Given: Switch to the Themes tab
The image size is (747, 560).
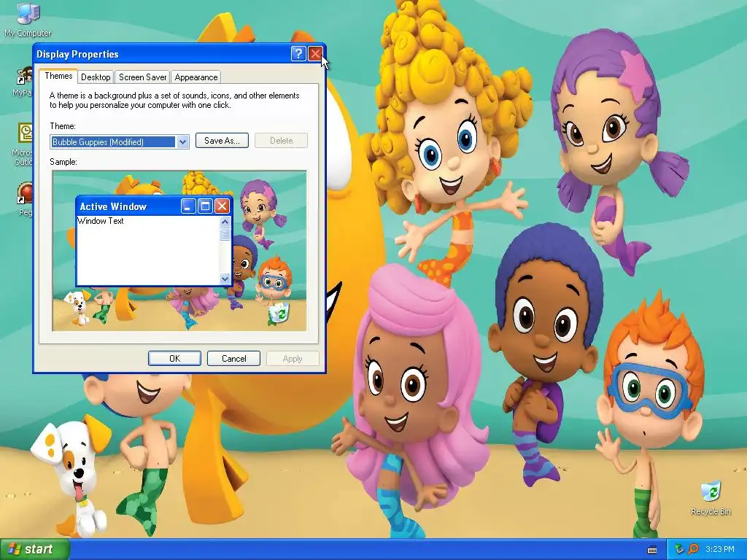Looking at the screenshot, I should 58,76.
